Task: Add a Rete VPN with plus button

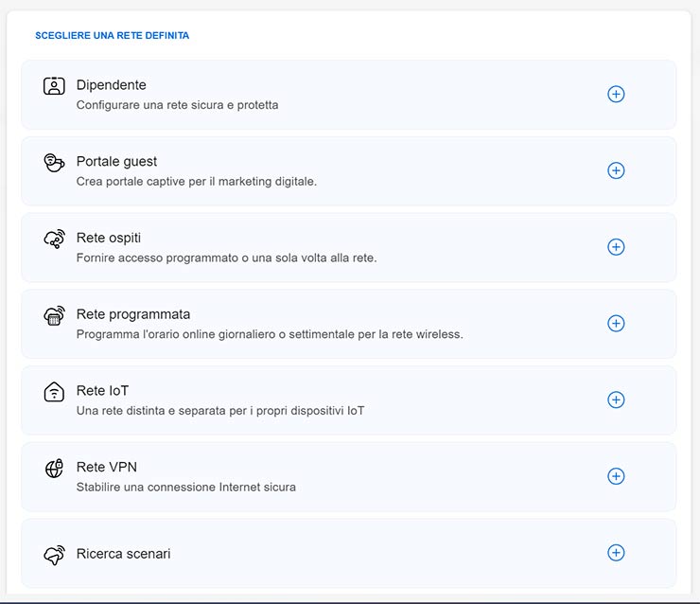Action: pos(616,476)
